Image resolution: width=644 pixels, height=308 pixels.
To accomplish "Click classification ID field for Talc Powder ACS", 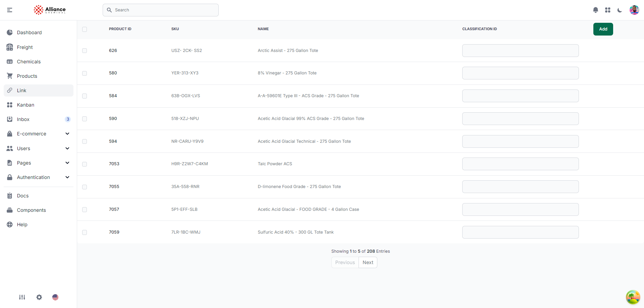I will (x=521, y=164).
